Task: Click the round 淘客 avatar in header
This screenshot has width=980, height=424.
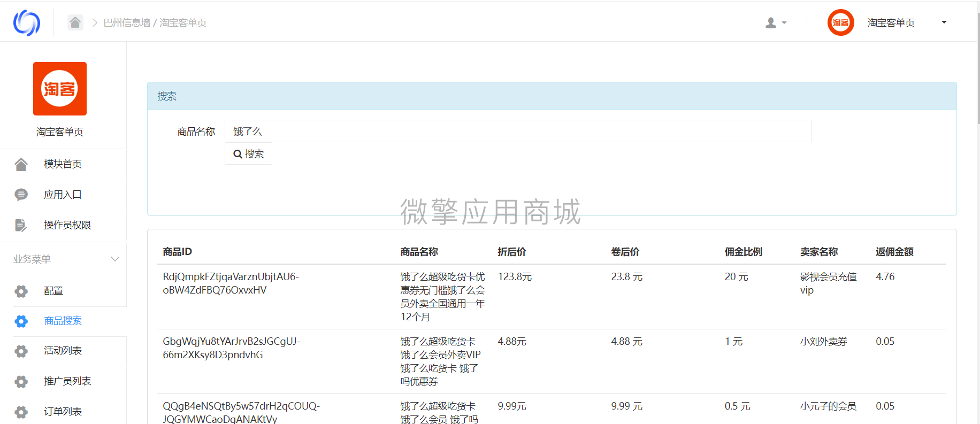Action: (840, 22)
